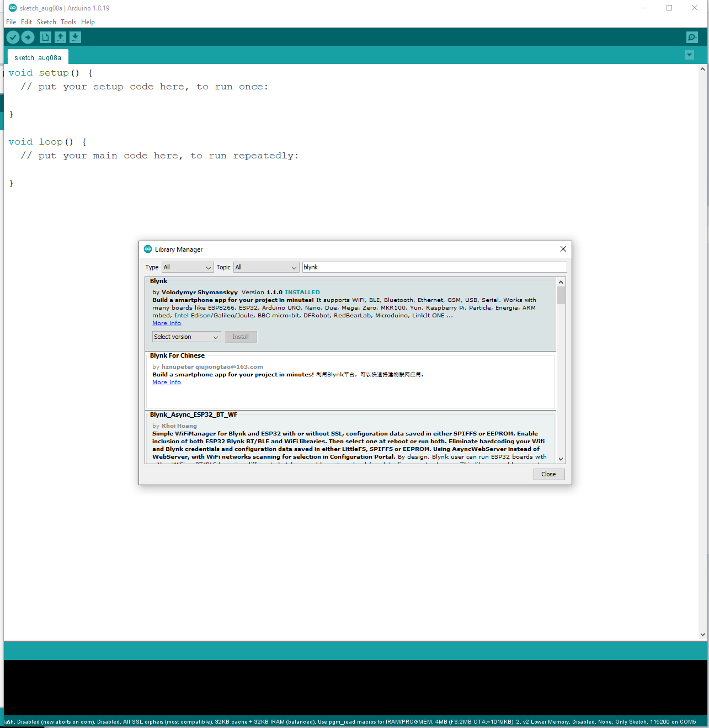Click the INSTALLED status label
The image size is (709, 728).
click(x=302, y=293)
